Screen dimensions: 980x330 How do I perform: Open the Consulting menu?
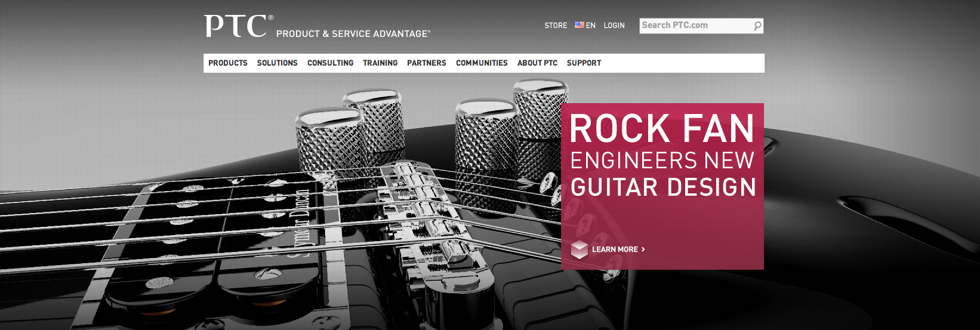tap(331, 63)
